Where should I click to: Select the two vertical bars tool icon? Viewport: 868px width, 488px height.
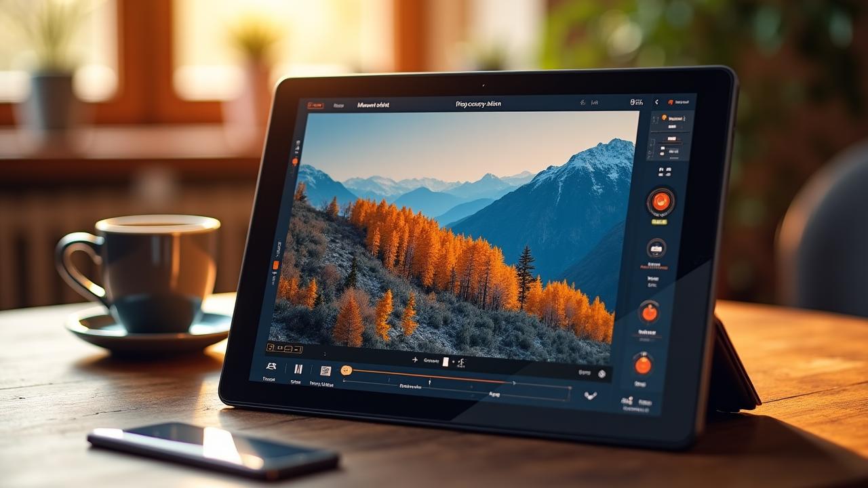298,369
